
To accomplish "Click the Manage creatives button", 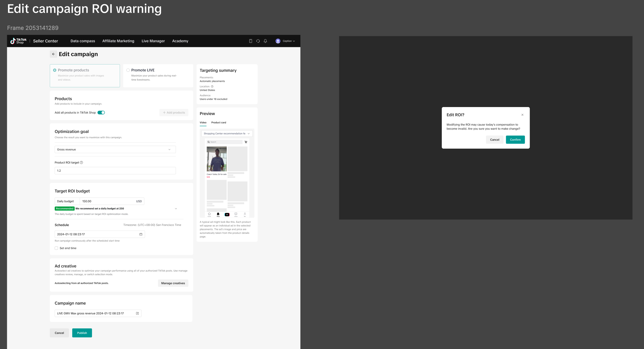I will pos(173,283).
